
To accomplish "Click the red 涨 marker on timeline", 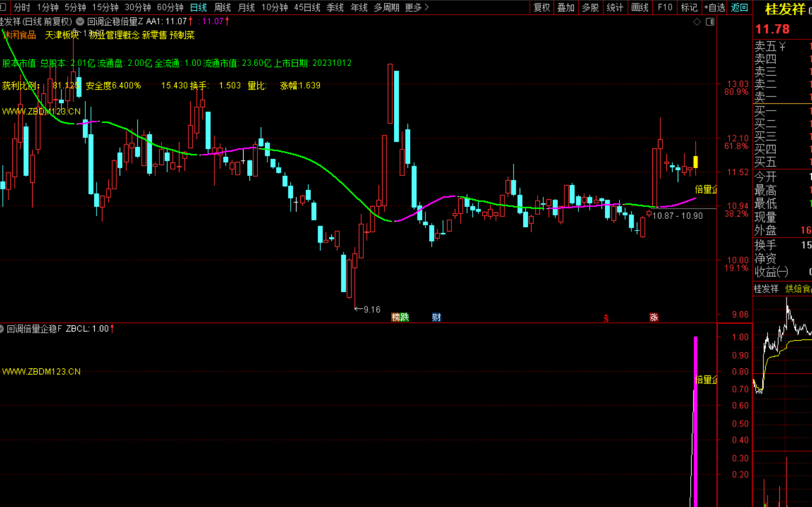I will pyautogui.click(x=653, y=318).
